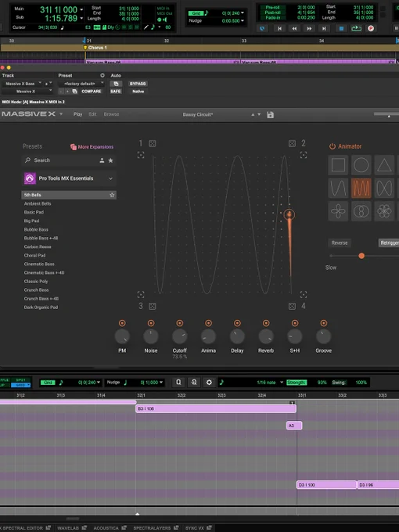This screenshot has height=532, width=399.
Task: Select the figure-eight crossing Animator shape
Action: point(384,188)
